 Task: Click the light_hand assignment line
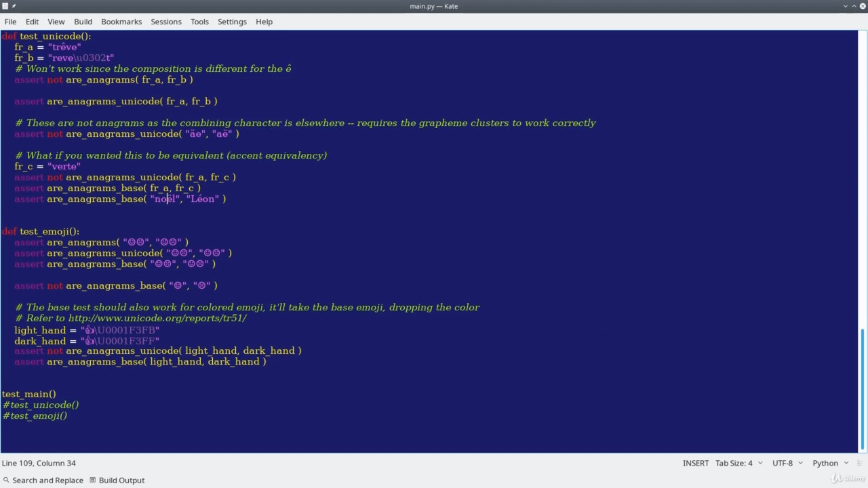coord(87,330)
